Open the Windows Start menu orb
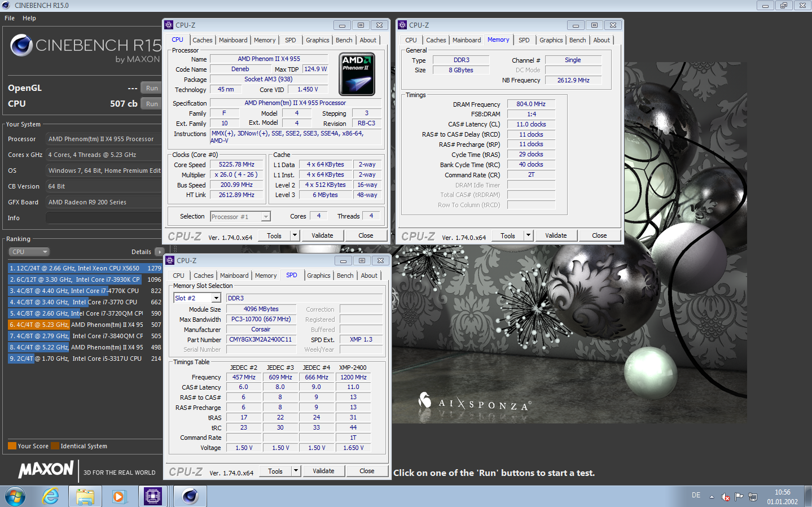Viewport: 812px width, 507px height. (x=15, y=496)
